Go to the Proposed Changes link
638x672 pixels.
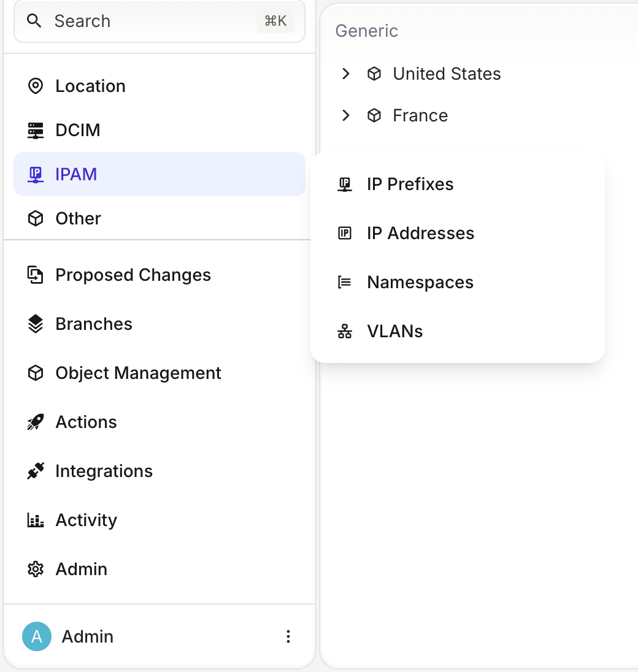click(x=133, y=275)
